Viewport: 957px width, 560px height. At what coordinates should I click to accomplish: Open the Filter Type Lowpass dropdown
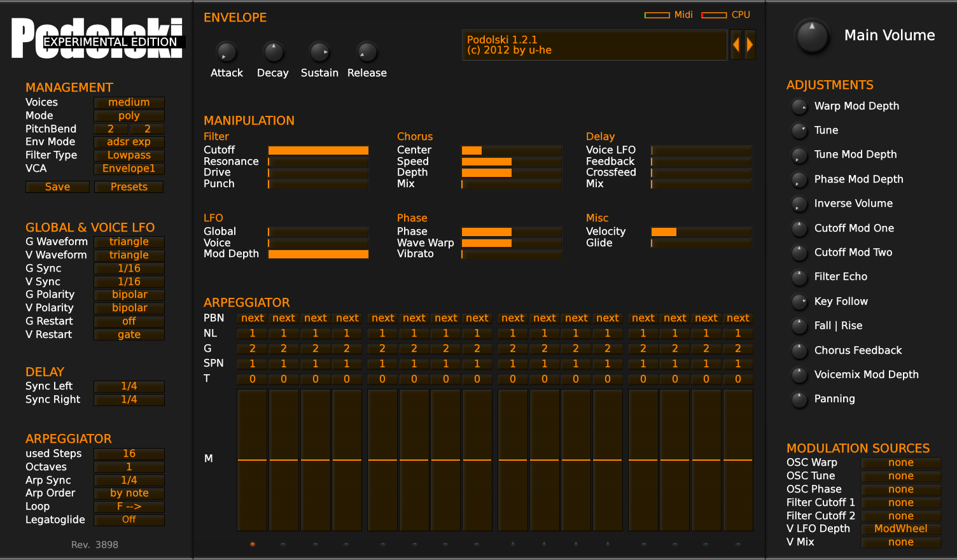(x=129, y=155)
